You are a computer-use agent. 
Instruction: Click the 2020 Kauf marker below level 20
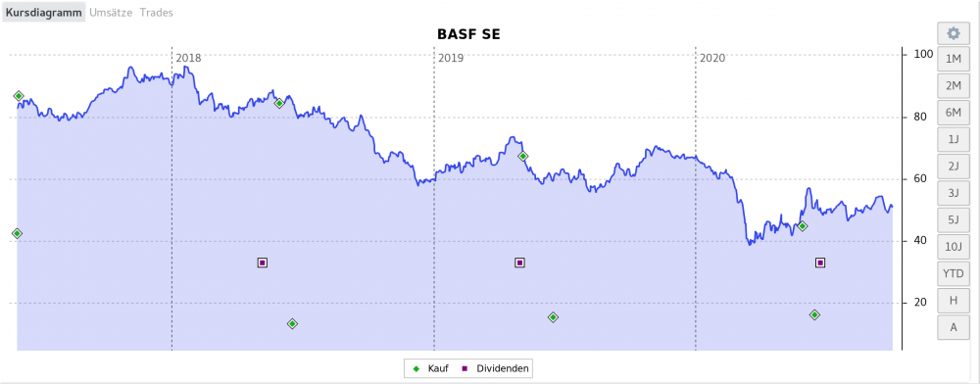click(814, 314)
